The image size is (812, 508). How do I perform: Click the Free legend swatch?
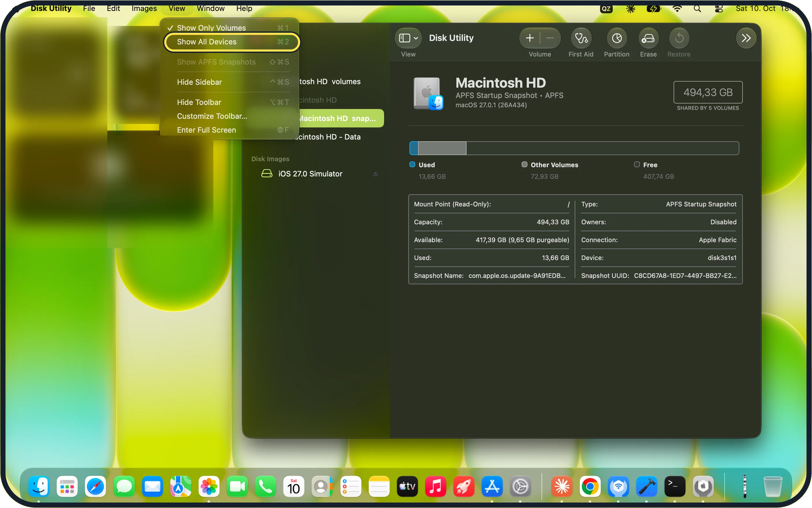(637, 165)
